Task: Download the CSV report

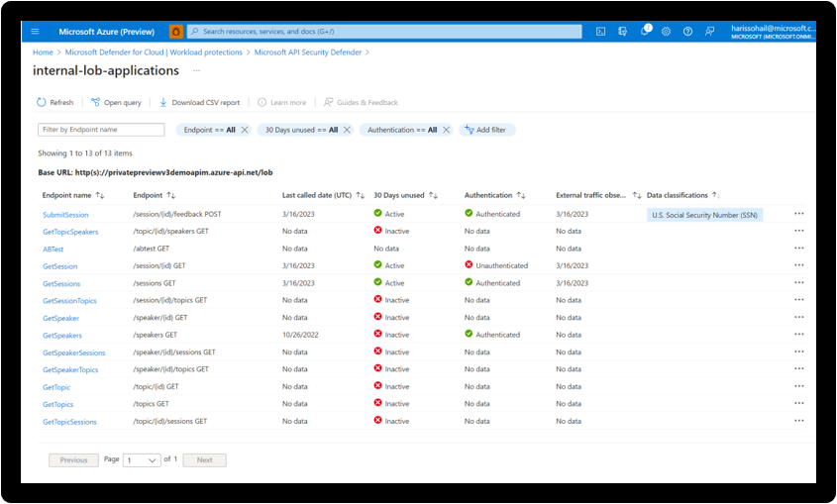Action: pos(200,102)
